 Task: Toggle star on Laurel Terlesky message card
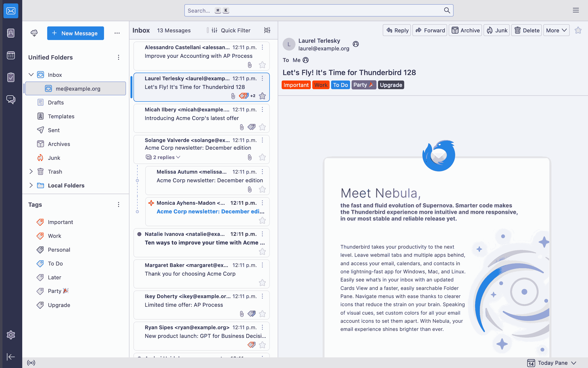(262, 96)
